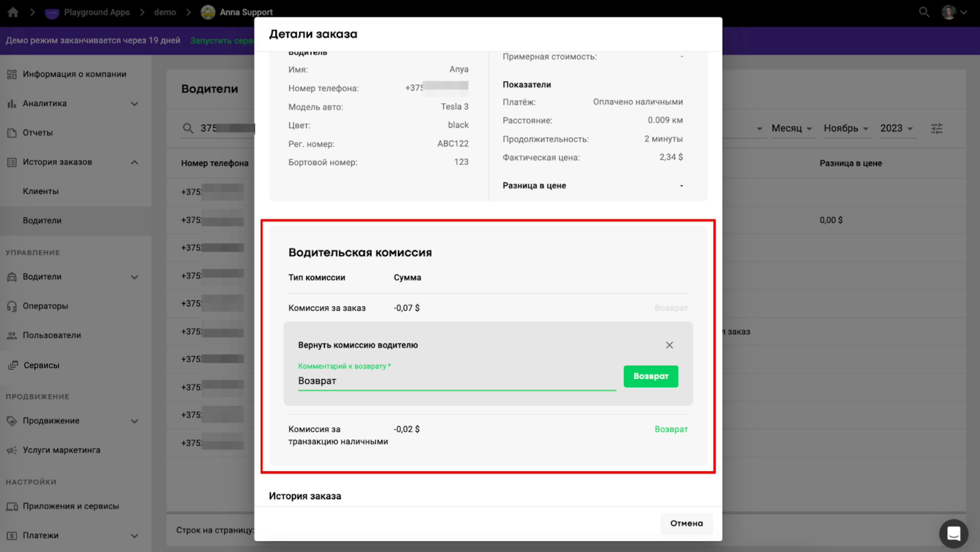Click the home icon in breadcrumb
The width and height of the screenshot is (980, 552).
tap(13, 12)
